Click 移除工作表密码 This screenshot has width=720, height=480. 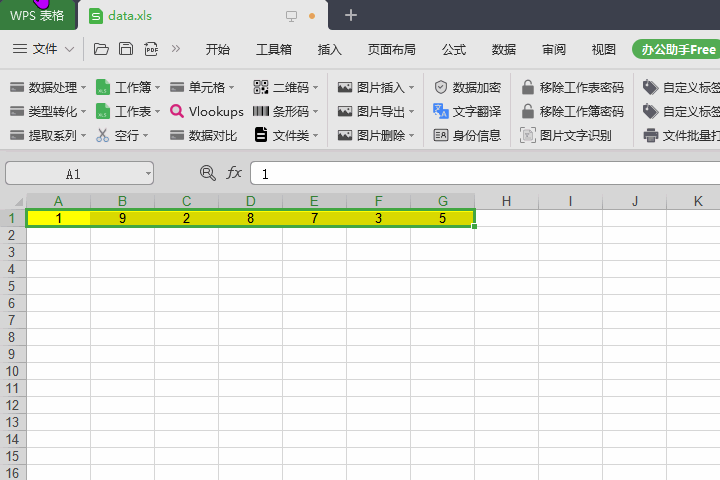pyautogui.click(x=573, y=87)
